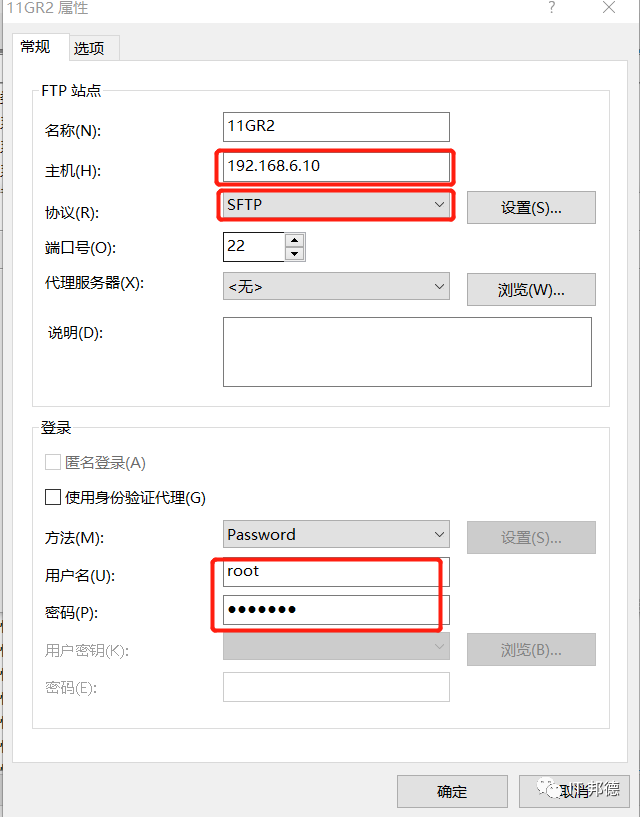Close the 11GR2 properties dialog

pyautogui.click(x=609, y=8)
